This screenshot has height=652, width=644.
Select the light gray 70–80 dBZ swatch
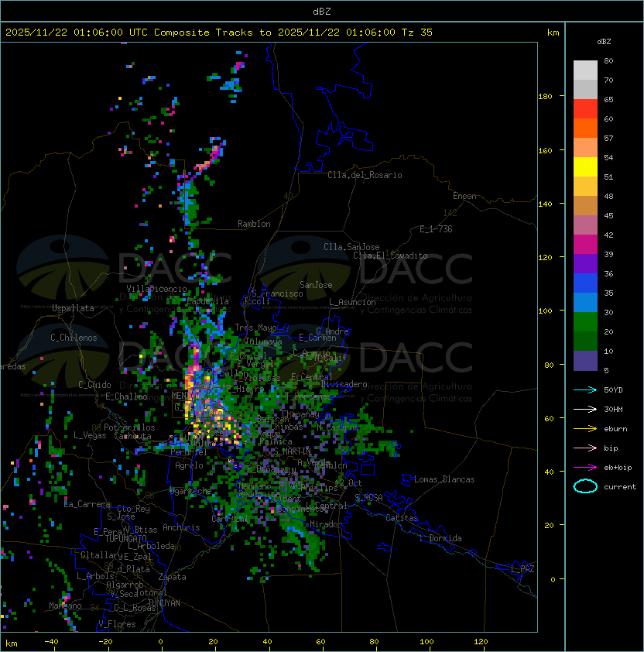click(x=585, y=70)
